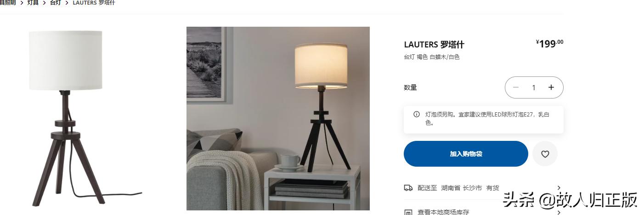Click the ¥199.00 price label
This screenshot has height=215, width=644.
tap(549, 44)
